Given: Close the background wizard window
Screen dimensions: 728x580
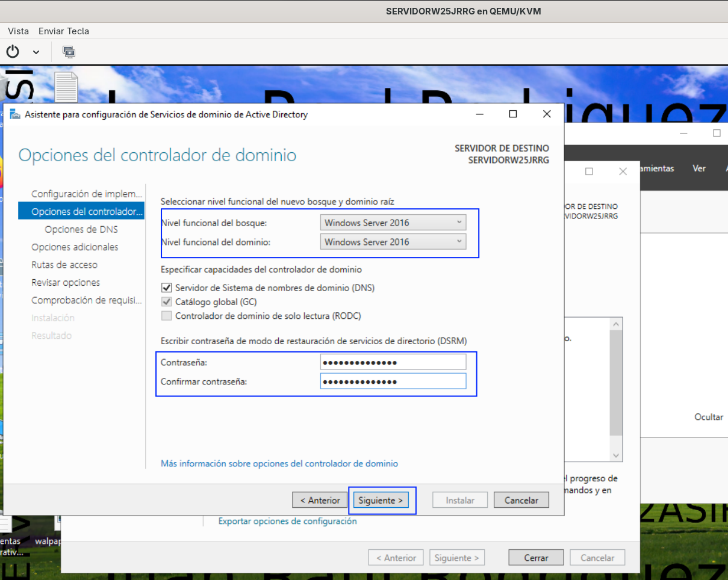Looking at the screenshot, I should click(x=623, y=171).
